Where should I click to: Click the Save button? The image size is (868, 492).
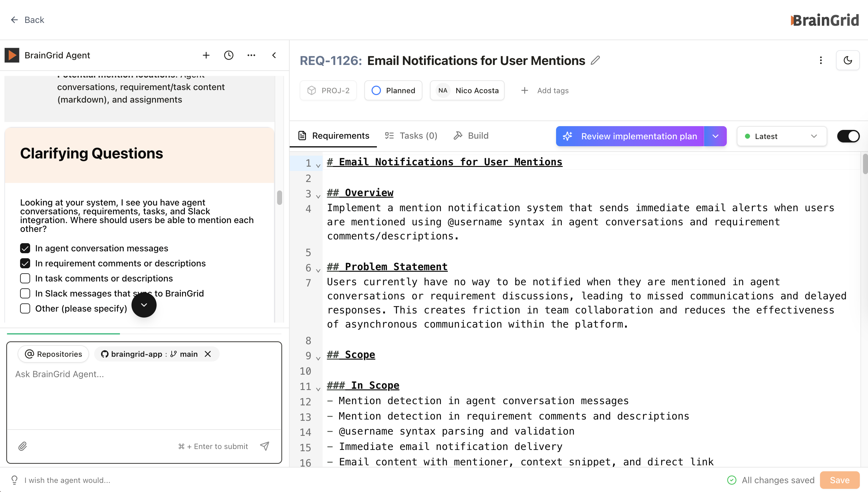pyautogui.click(x=840, y=480)
